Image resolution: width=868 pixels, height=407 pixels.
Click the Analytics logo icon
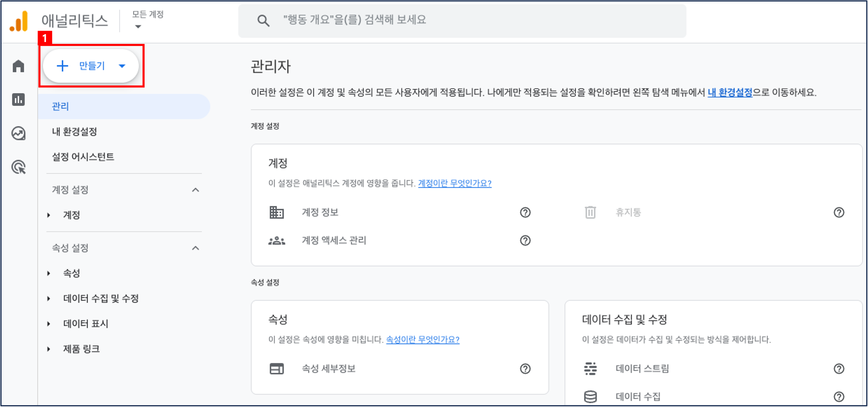click(19, 21)
